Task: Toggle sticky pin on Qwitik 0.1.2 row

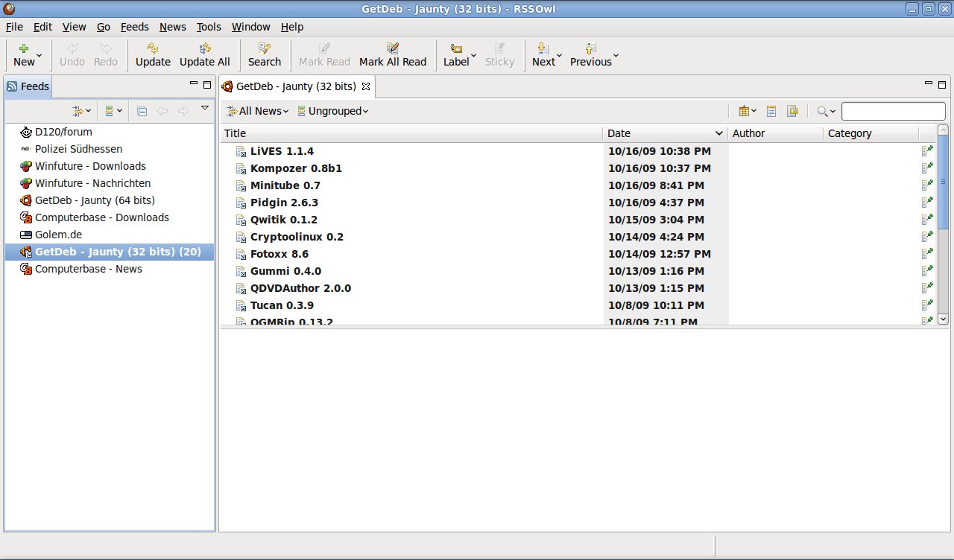Action: [x=927, y=219]
